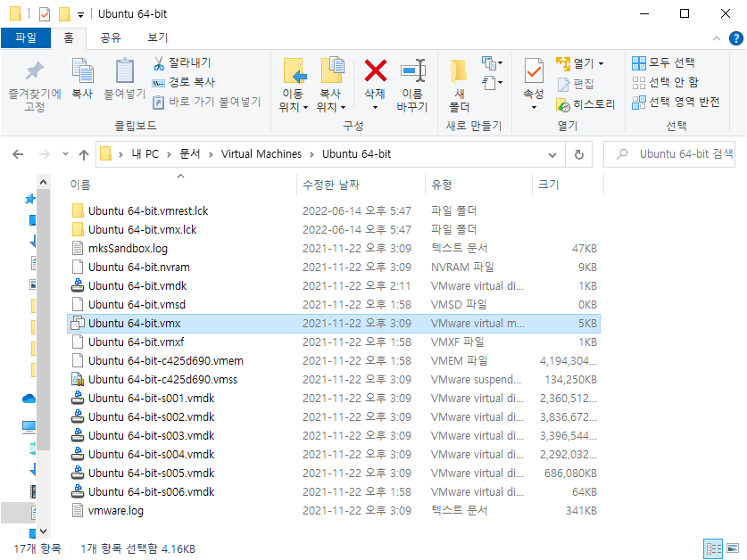Screen dimensions: 747x560
Task: Click the Copy (복사) ribbon icon
Action: click(x=82, y=79)
